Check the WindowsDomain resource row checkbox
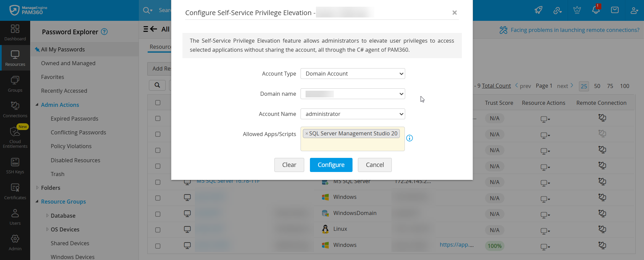 [158, 214]
